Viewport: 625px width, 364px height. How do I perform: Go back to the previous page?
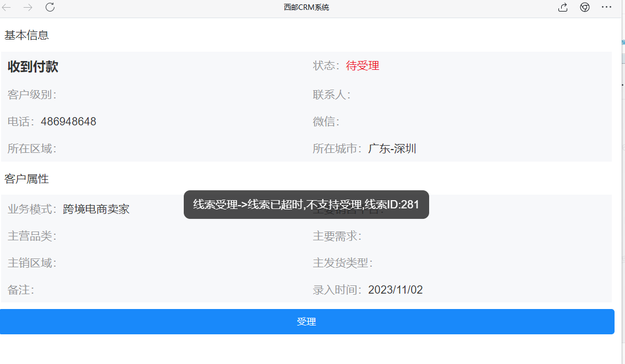(x=7, y=7)
